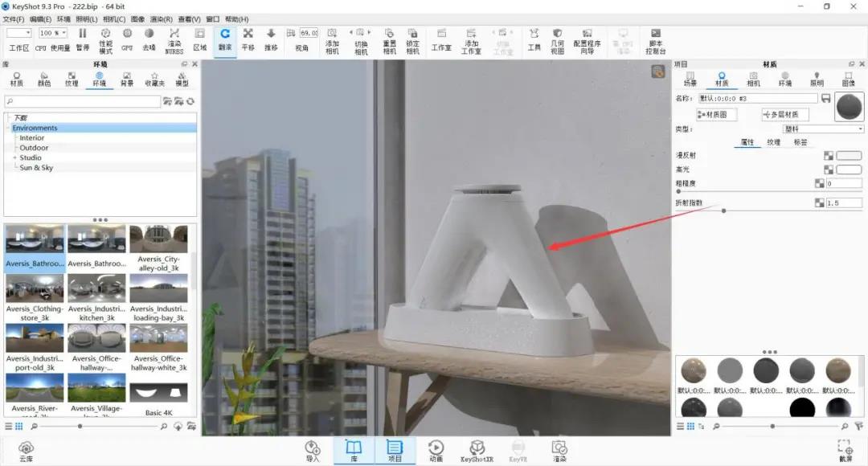Open the 动画 animation panel
868x466 pixels.
436,451
